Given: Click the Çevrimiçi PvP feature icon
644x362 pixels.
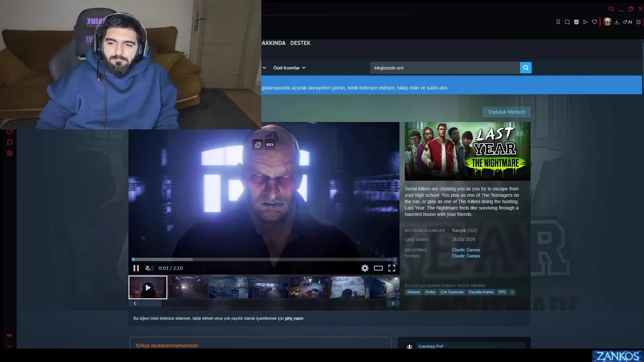Looking at the screenshot, I should pos(410,346).
